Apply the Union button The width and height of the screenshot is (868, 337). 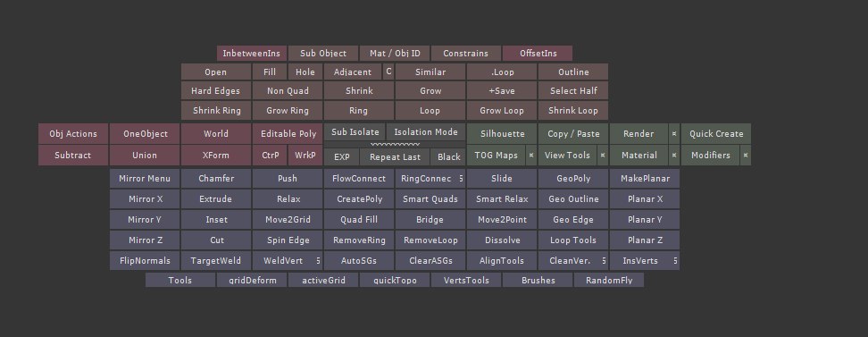pyautogui.click(x=145, y=156)
